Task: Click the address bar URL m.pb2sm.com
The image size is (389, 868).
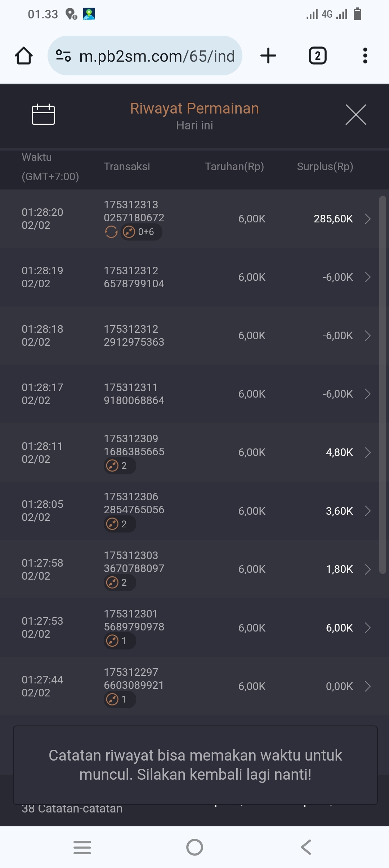Action: coord(157,56)
